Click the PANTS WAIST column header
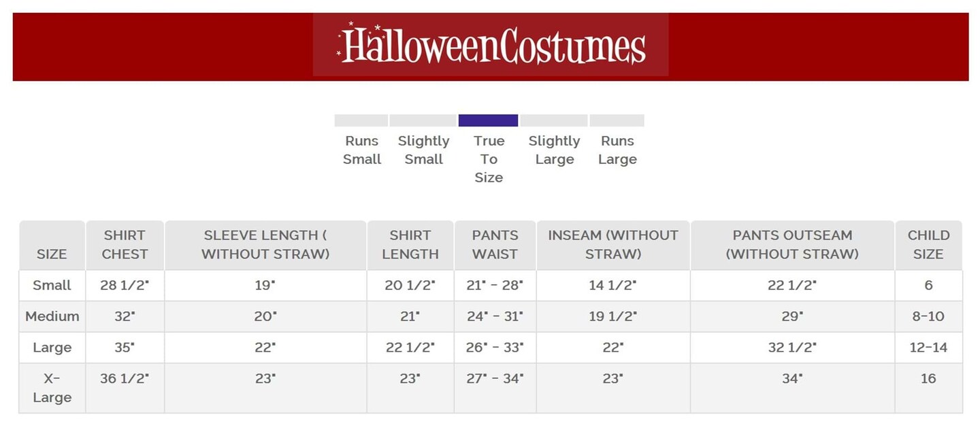The image size is (980, 432). coord(495,245)
